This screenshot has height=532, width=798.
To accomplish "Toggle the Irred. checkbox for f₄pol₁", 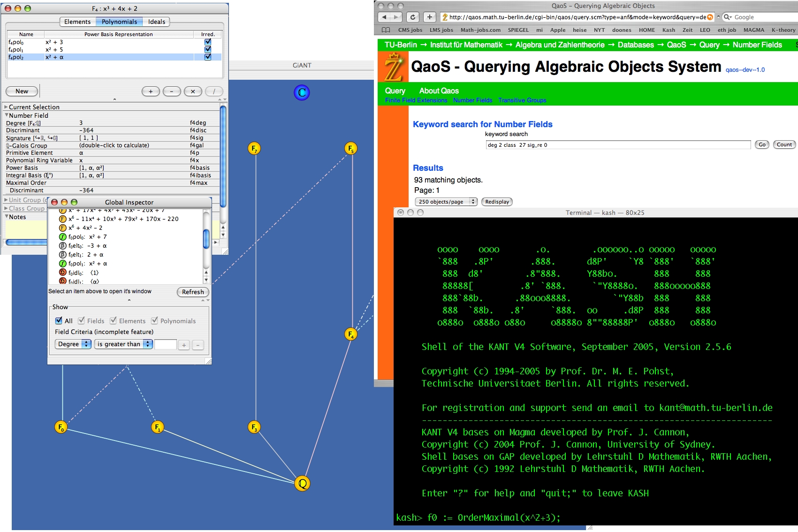I will pyautogui.click(x=208, y=49).
